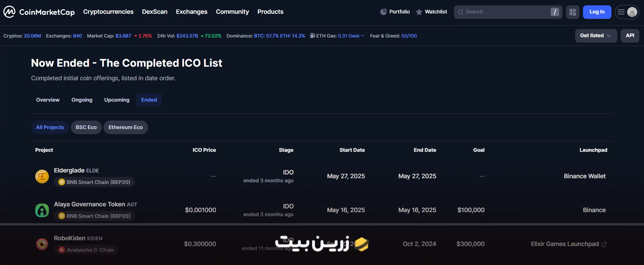This screenshot has height=265, width=644.
Task: Click the Watchlist star icon
Action: pos(419,12)
